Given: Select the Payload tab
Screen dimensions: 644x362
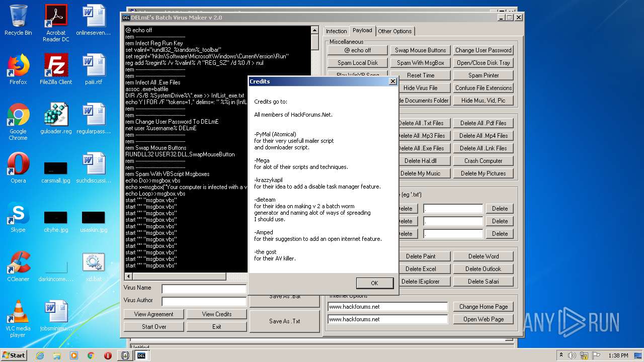Looking at the screenshot, I should pos(362,31).
